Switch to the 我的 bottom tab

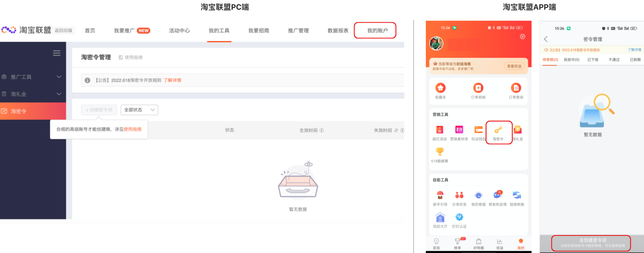(x=521, y=244)
